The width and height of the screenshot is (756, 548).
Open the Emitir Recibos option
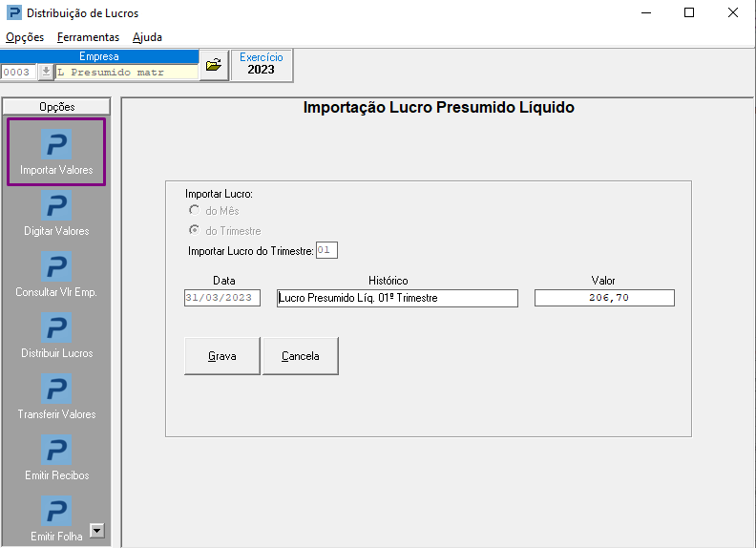pyautogui.click(x=56, y=458)
